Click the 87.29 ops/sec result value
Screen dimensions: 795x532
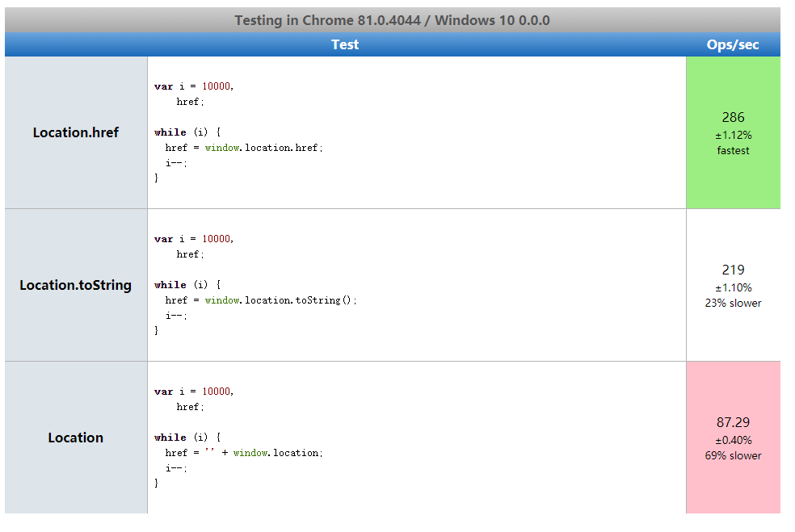[x=733, y=422]
